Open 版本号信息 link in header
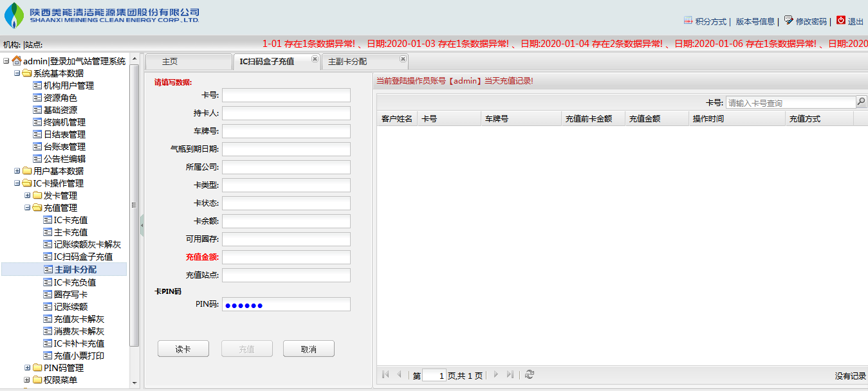868x391 pixels. (x=755, y=21)
